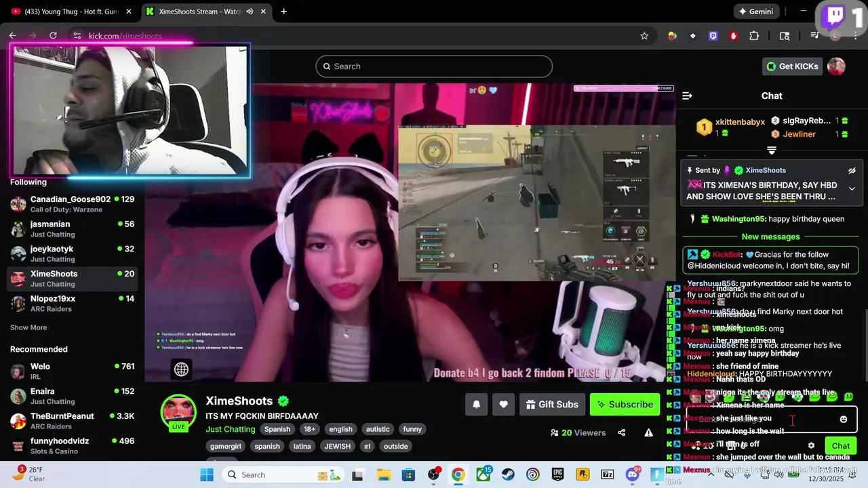The height and width of the screenshot is (488, 868).
Task: Click the Kick search field
Action: pos(434,66)
